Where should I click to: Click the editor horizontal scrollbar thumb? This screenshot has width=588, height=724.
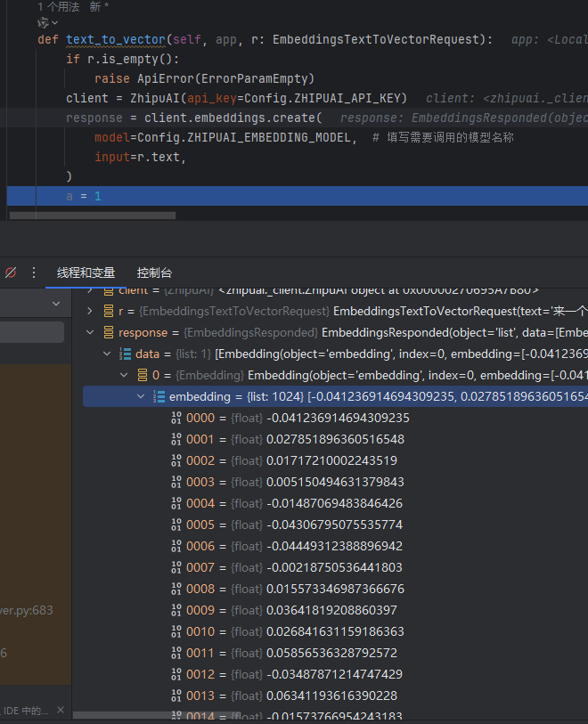(93, 216)
